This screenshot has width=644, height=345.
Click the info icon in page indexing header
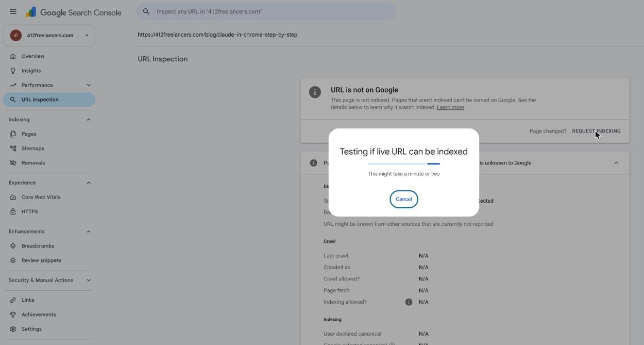click(x=313, y=163)
